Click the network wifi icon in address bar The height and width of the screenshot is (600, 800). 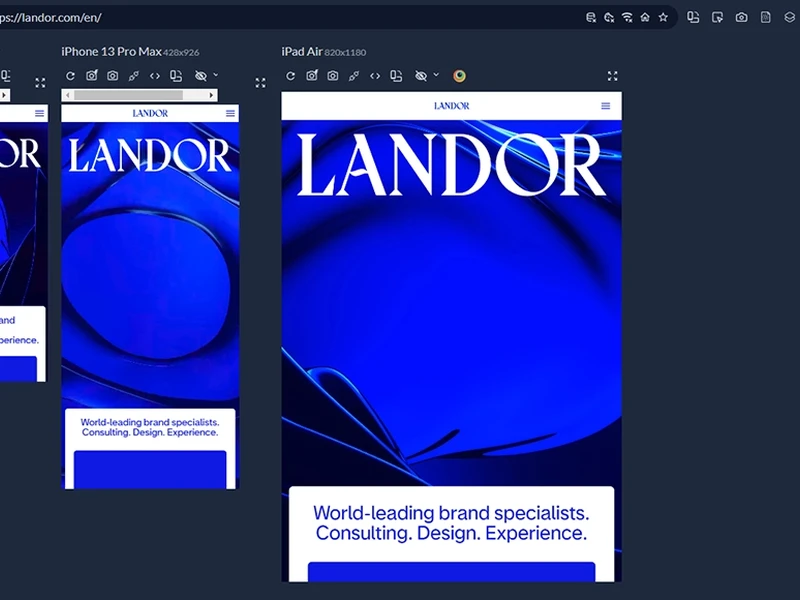pyautogui.click(x=627, y=17)
